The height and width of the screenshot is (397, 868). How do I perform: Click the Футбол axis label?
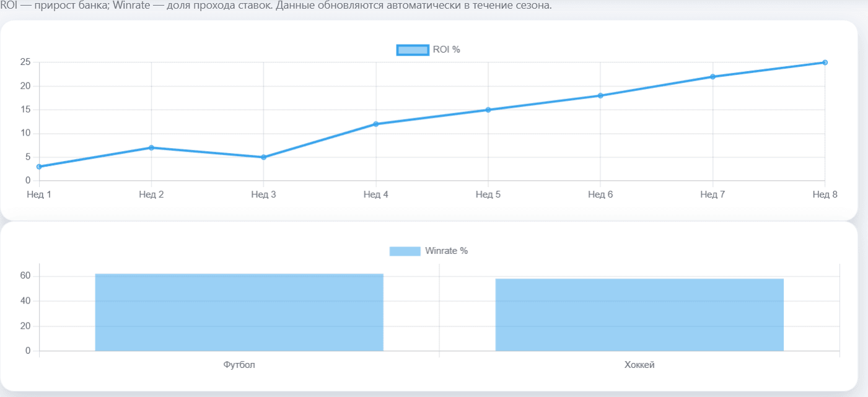pos(239,365)
